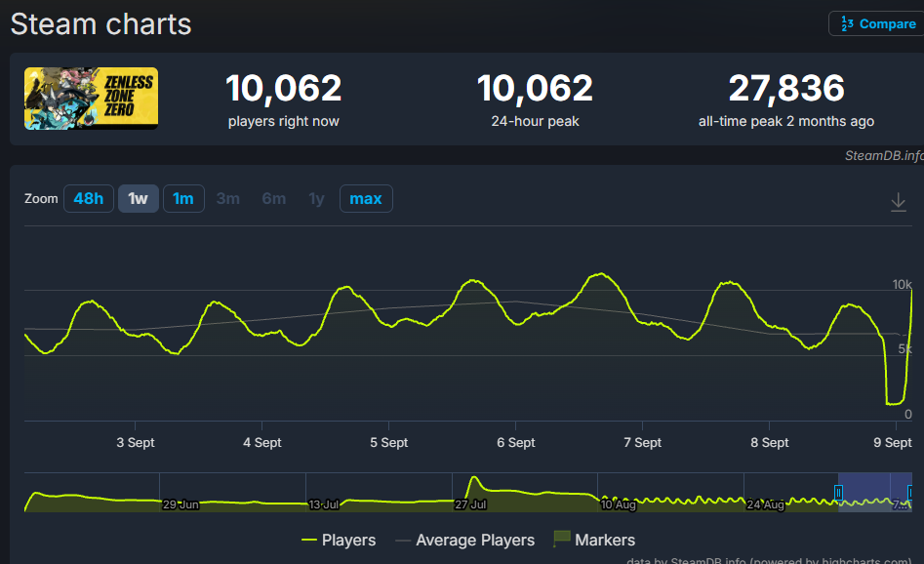This screenshot has width=924, height=564.
Task: Select the 1w zoom range
Action: pyautogui.click(x=138, y=199)
